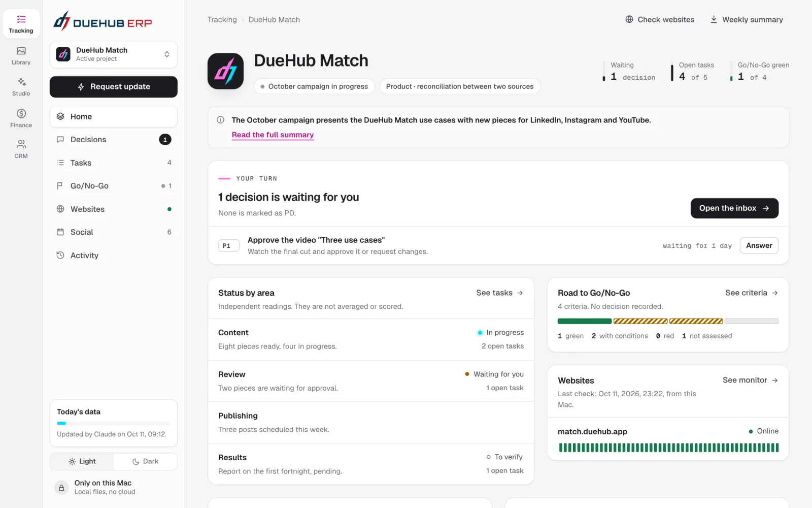Click Open the inbox button

pos(734,208)
